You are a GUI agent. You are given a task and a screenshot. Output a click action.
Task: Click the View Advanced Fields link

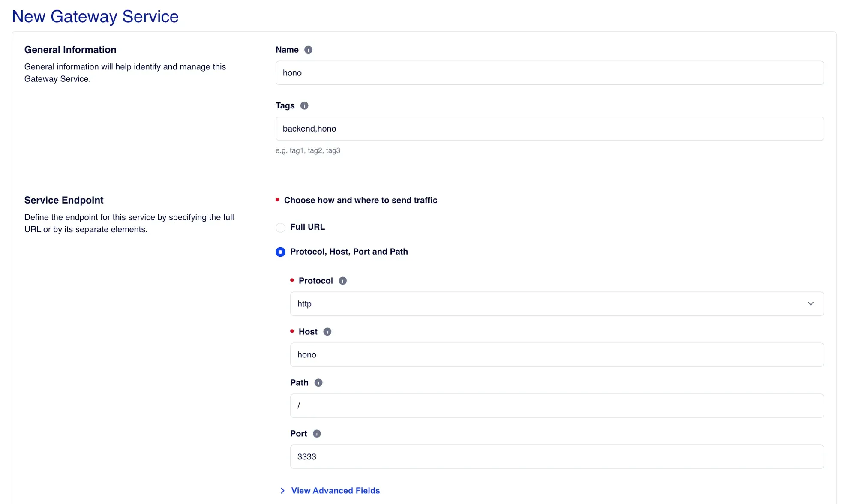[336, 491]
